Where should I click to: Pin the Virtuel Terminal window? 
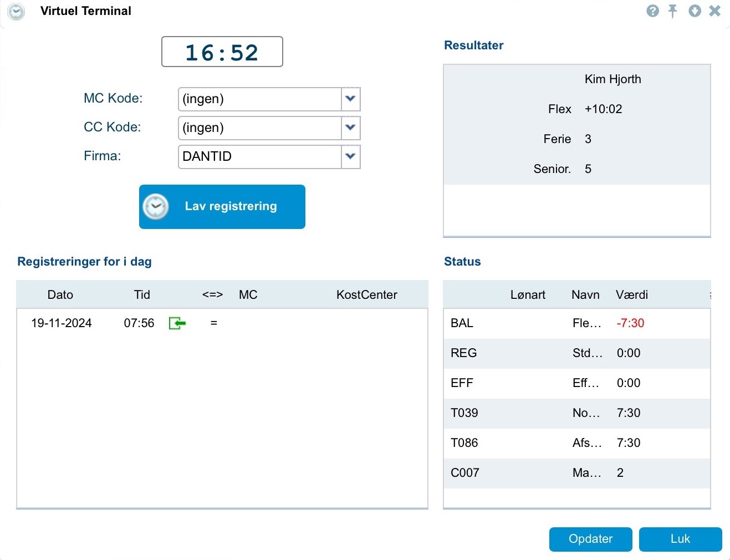(673, 11)
